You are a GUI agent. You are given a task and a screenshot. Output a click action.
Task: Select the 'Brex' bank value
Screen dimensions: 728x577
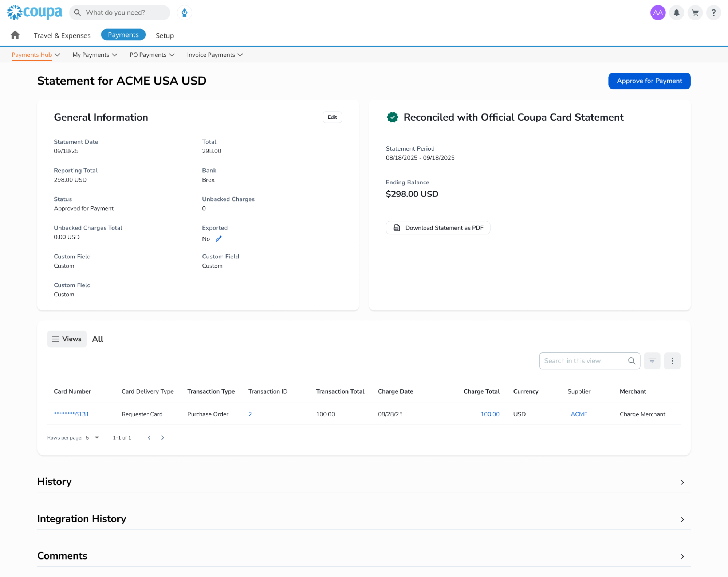point(208,180)
